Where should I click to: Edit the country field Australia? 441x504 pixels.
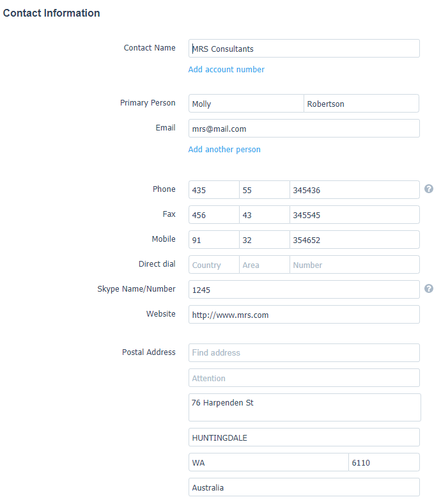pos(304,487)
